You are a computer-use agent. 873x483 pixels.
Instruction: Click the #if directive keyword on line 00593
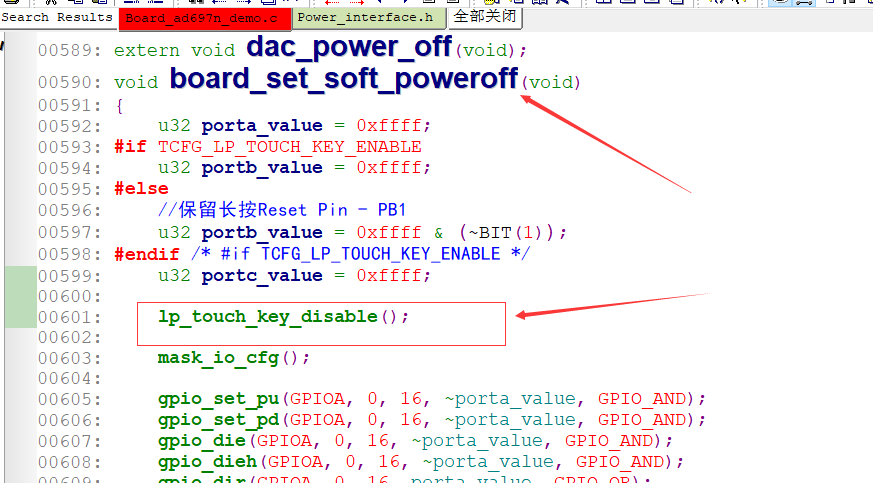[x=130, y=147]
